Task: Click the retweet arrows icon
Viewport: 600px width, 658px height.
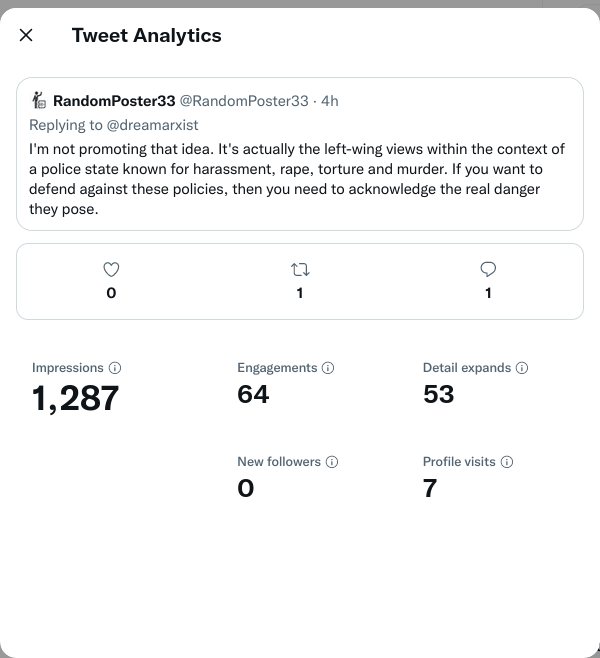Action: pyautogui.click(x=300, y=269)
